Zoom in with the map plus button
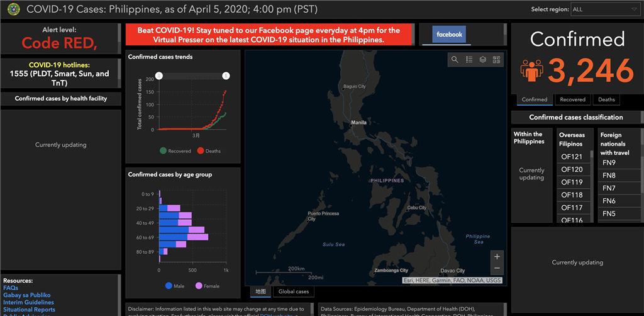 click(x=497, y=257)
